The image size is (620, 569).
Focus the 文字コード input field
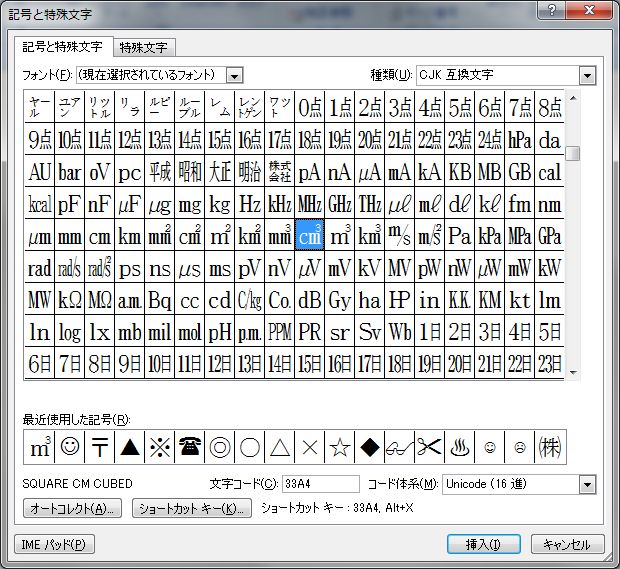pyautogui.click(x=321, y=484)
